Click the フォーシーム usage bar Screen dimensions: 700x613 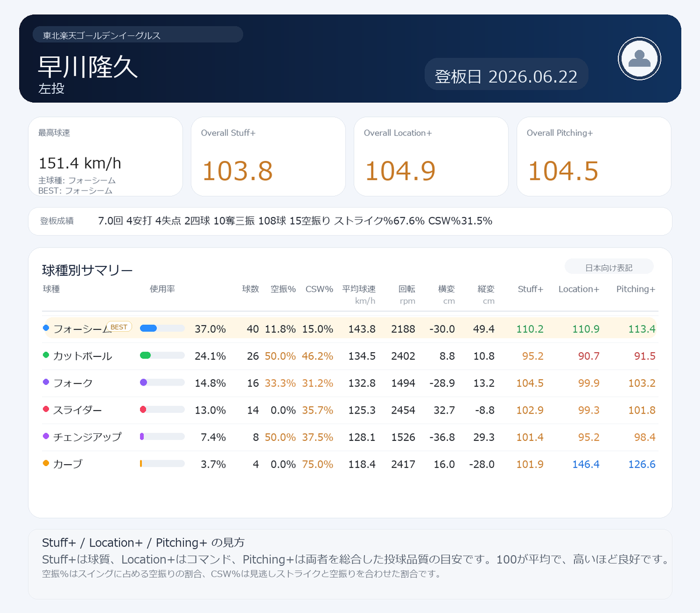[162, 328]
